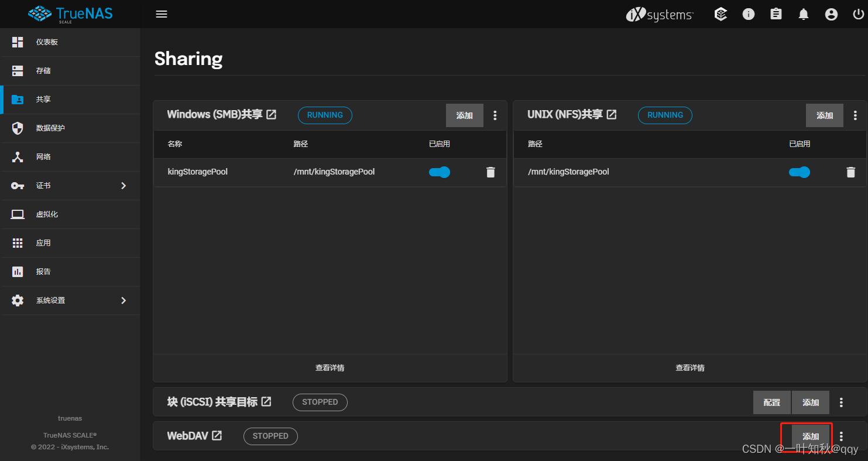Select SMB path /mnt/kingStoragePool cell
The height and width of the screenshot is (461, 868).
(x=334, y=172)
